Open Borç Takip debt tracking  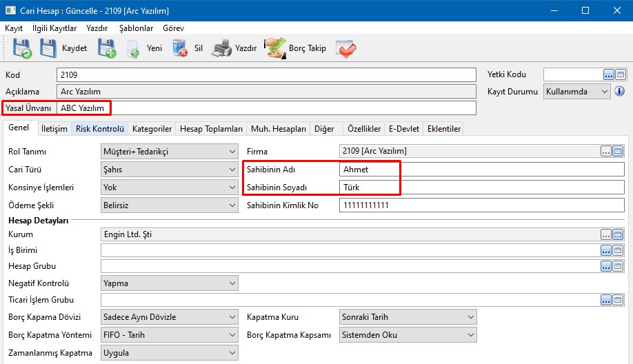[x=275, y=48]
